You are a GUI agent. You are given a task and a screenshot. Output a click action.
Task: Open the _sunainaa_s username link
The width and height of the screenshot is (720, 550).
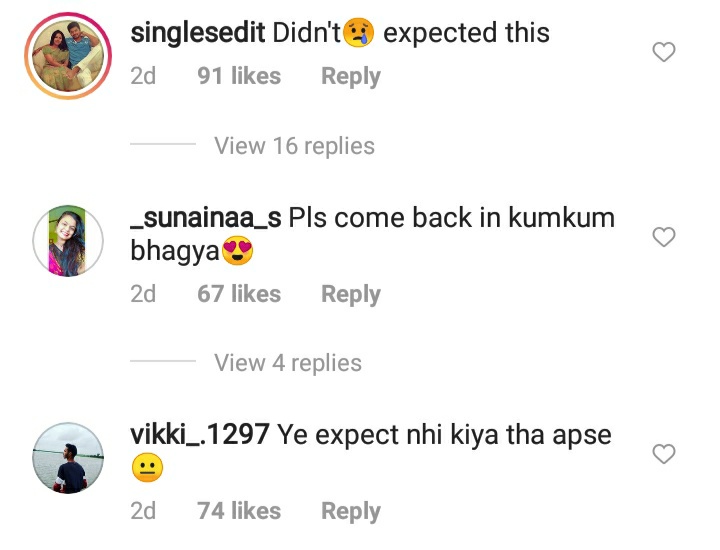pyautogui.click(x=206, y=218)
